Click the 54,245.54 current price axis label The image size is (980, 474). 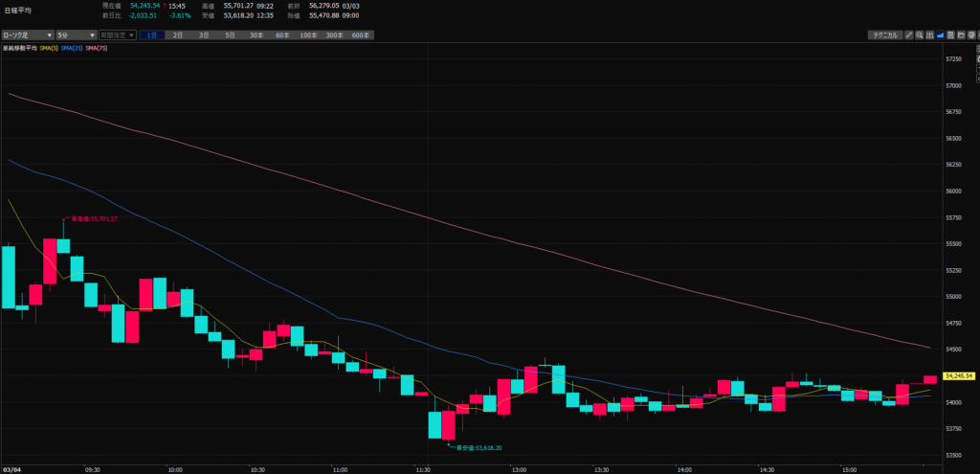click(x=961, y=376)
